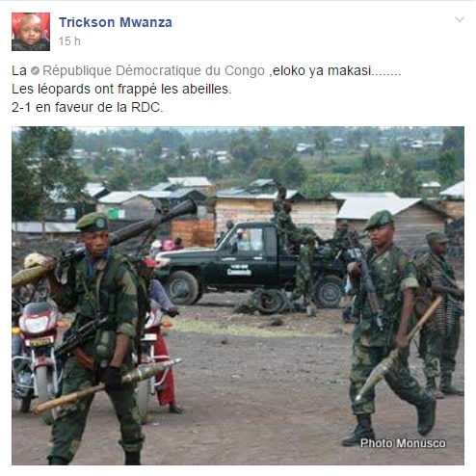
Task: Click the phrase 'eloko ya makasi'
Action: 322,70
